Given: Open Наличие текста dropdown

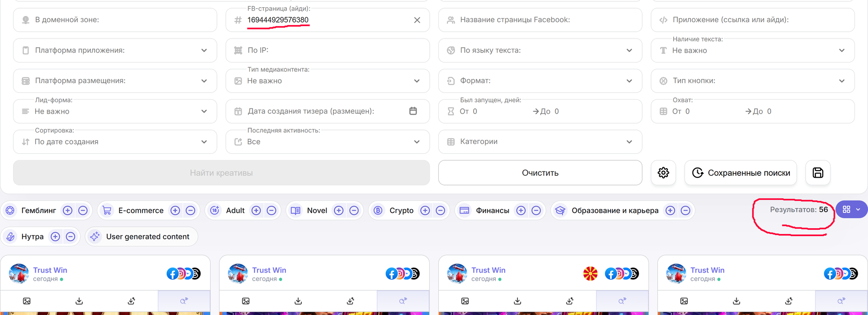Looking at the screenshot, I should point(753,50).
